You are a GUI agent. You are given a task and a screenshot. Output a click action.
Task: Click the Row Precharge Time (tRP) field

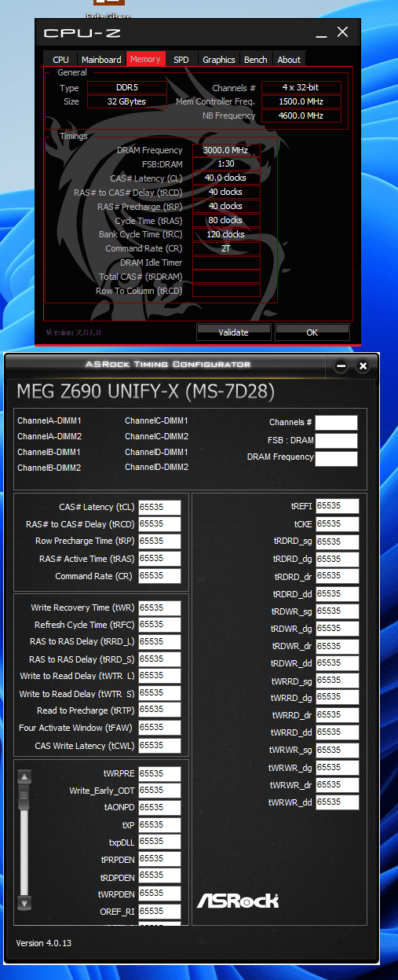pyautogui.click(x=159, y=541)
